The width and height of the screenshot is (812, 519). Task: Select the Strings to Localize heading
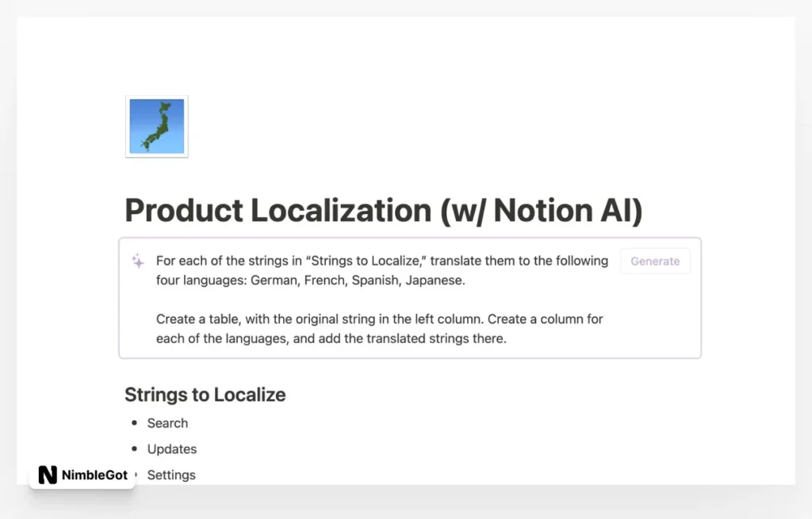[205, 395]
